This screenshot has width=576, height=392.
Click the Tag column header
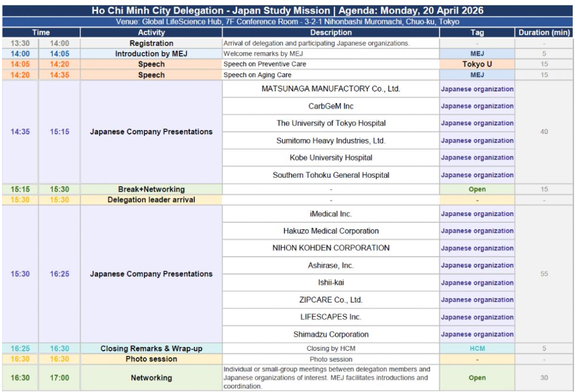[477, 33]
